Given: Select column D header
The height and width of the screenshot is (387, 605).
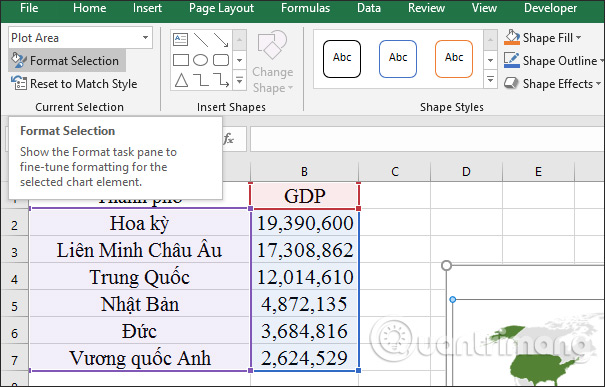Looking at the screenshot, I should [466, 171].
